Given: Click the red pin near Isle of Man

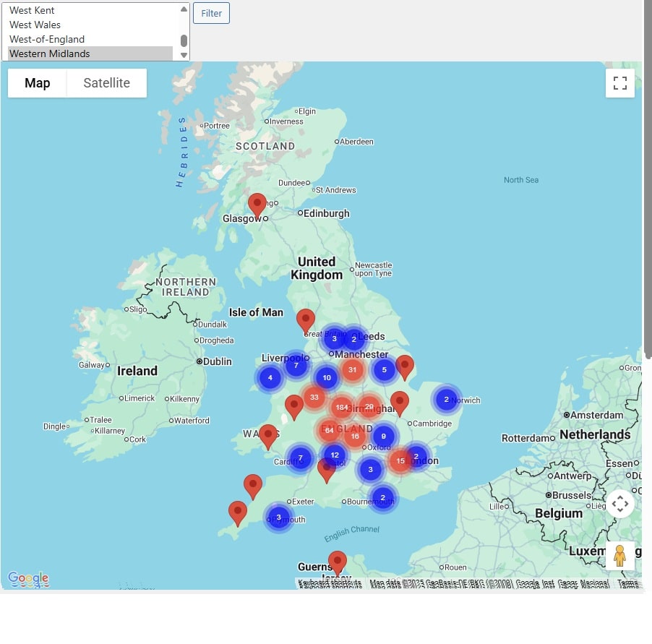Looking at the screenshot, I should click(x=306, y=320).
